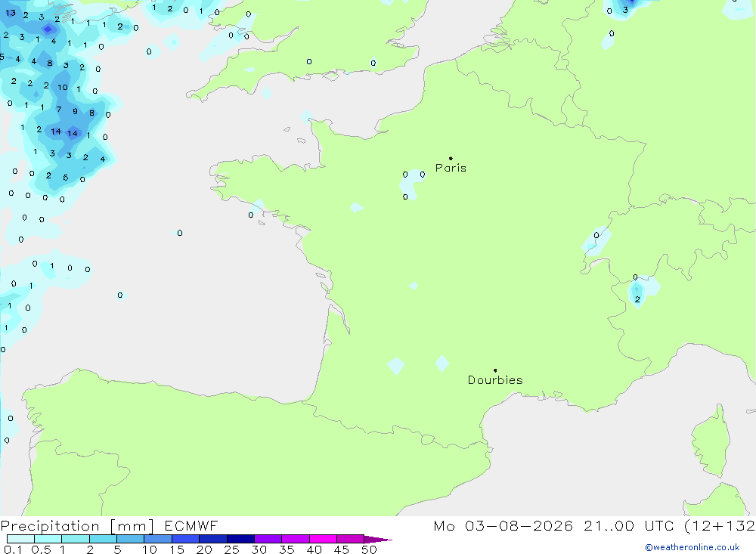Click the over-50 arrow at legend end

point(377,540)
